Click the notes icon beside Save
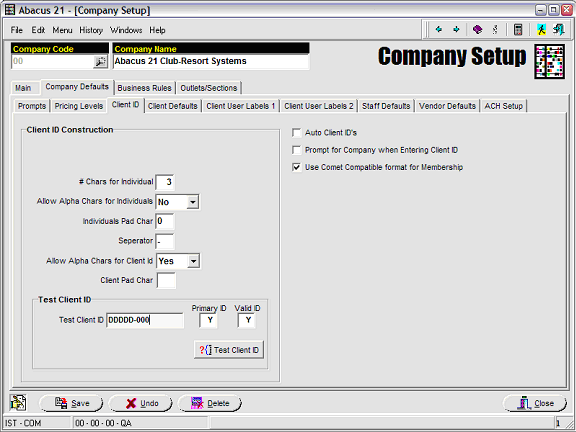The height and width of the screenshot is (432, 576). pos(18,403)
